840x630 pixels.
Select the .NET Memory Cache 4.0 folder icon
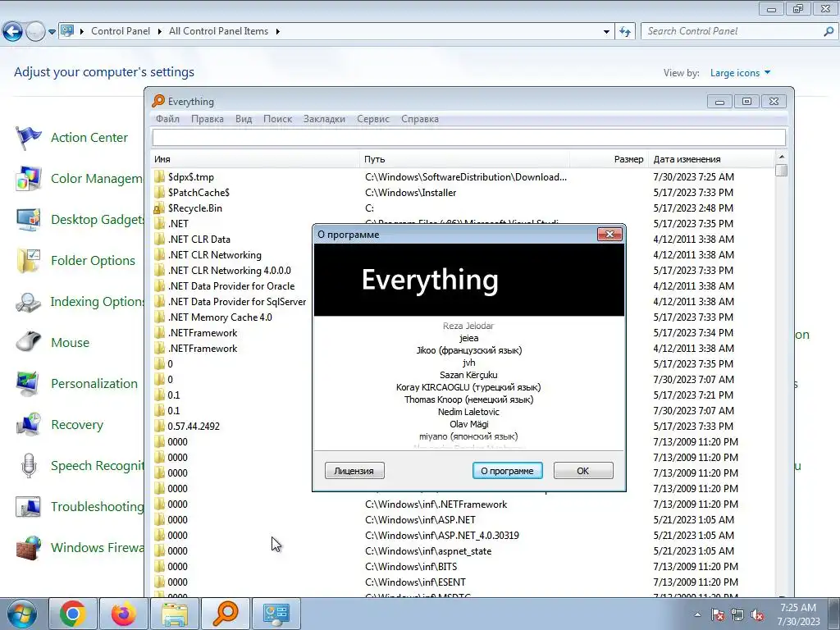coord(159,317)
